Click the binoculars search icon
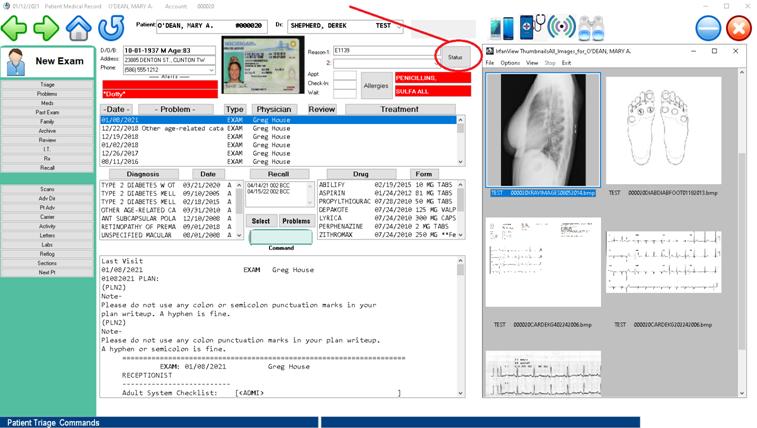Image resolution: width=757 pixels, height=428 pixels. [592, 27]
